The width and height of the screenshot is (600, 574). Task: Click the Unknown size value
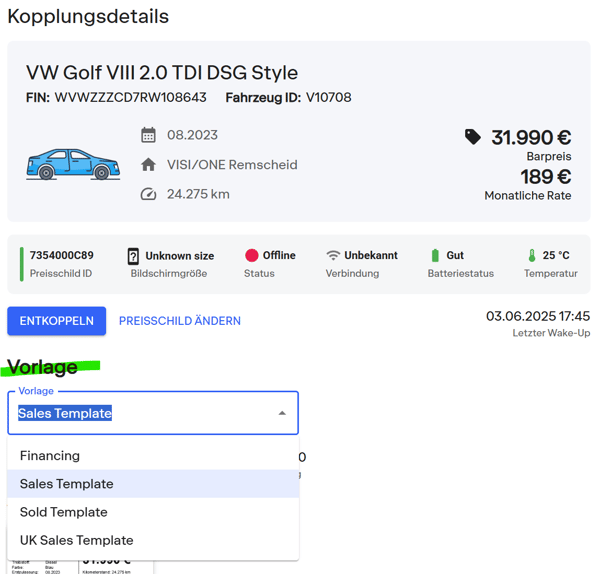[x=180, y=256]
